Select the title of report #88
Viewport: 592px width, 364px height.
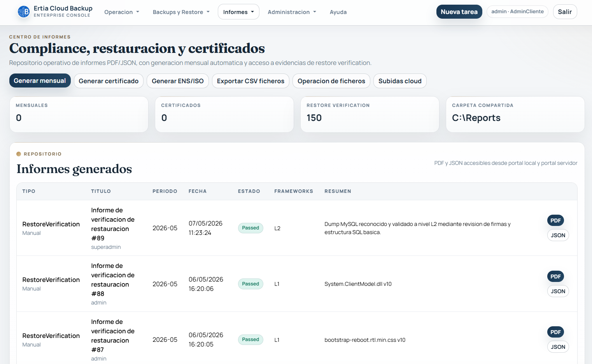113,280
